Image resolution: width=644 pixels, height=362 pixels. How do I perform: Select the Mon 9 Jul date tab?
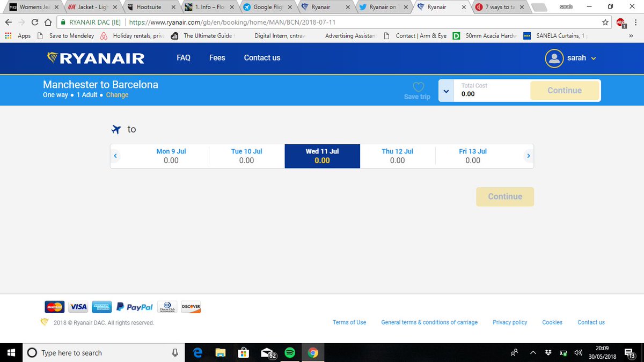171,156
